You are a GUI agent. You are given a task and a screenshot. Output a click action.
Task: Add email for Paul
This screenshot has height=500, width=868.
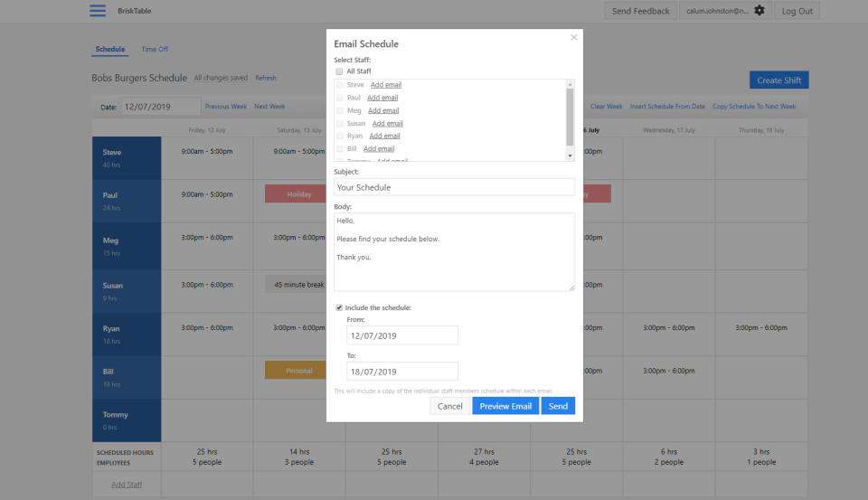pos(382,98)
